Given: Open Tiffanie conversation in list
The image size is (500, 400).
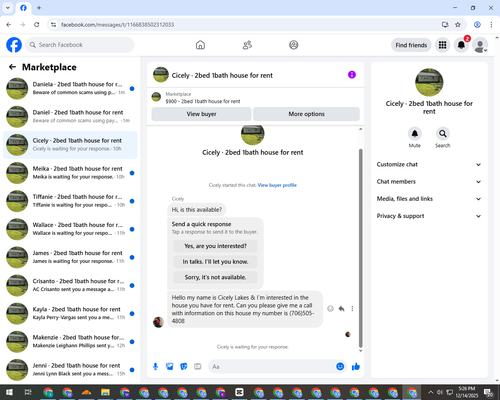Looking at the screenshot, I should [70, 201].
